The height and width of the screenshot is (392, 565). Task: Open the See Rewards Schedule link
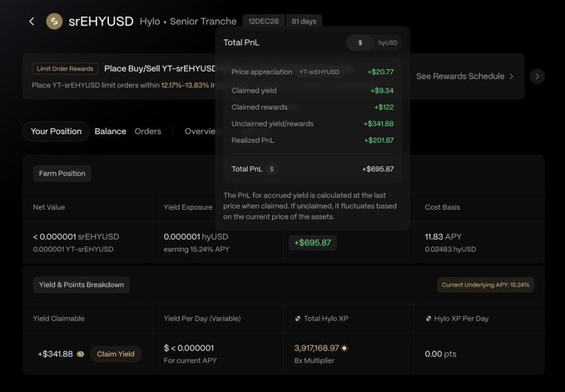tap(464, 77)
